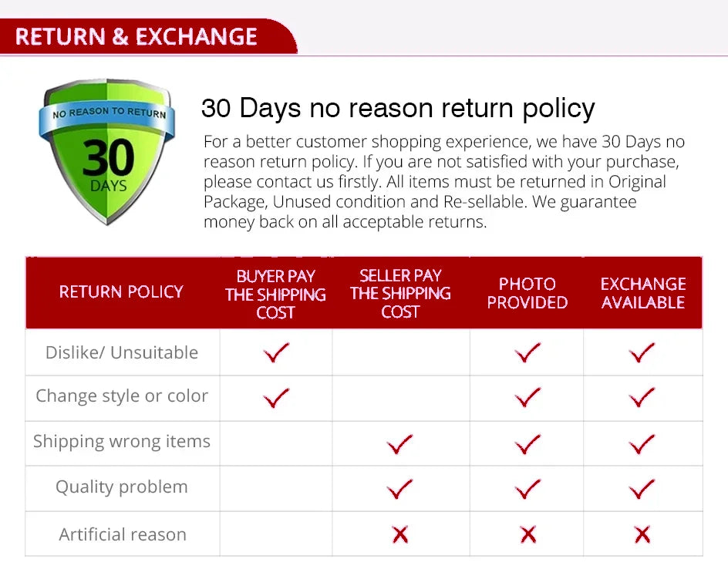Click Change style or color exchange checkmark

(x=642, y=398)
